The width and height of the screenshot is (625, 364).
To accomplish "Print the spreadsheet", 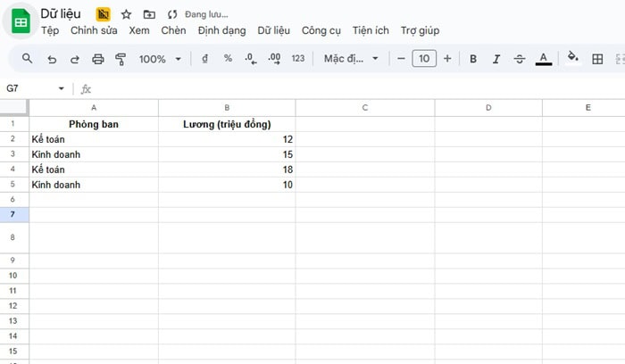I will [98, 59].
